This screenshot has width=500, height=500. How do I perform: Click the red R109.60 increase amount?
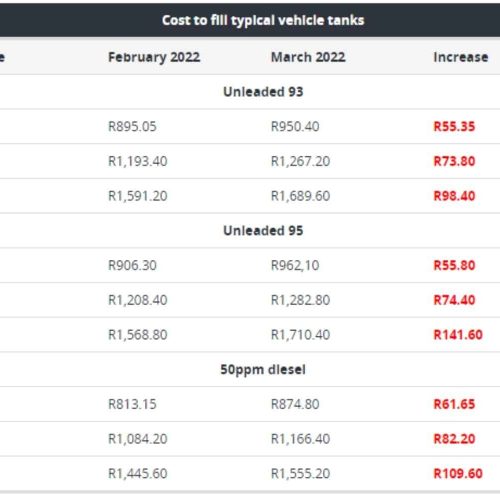pyautogui.click(x=458, y=474)
